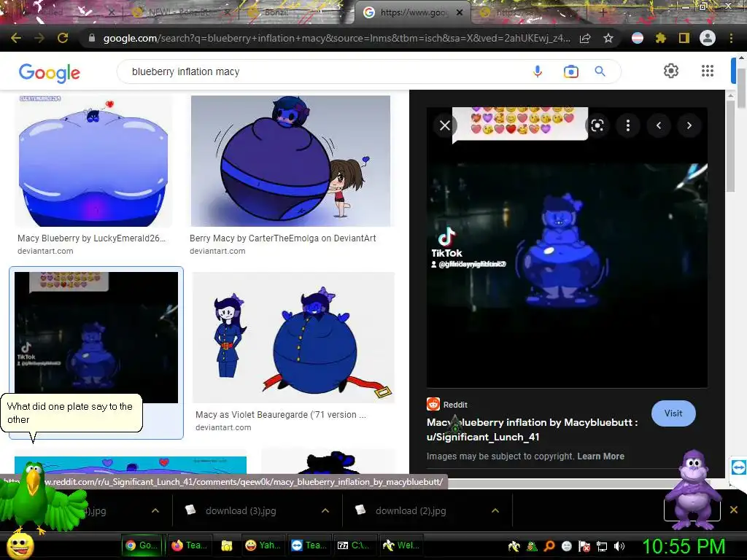
Task: Click the smiley Start button
Action: [x=20, y=545]
